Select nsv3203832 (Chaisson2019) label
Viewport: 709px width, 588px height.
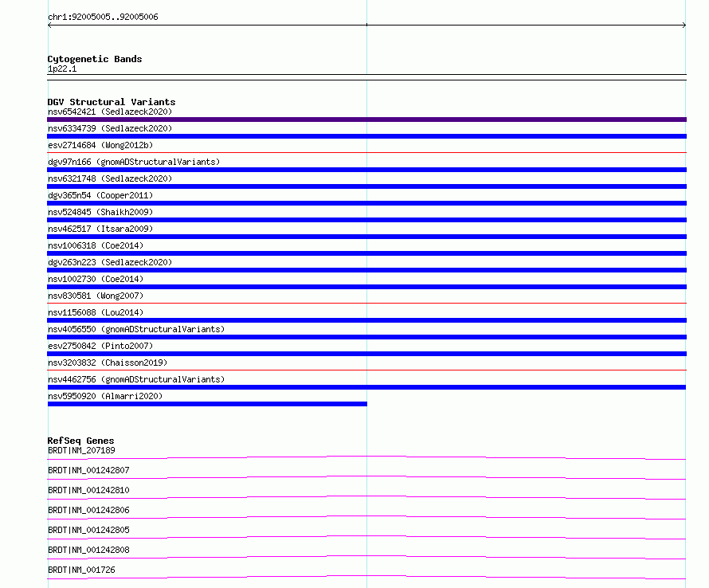(x=108, y=363)
